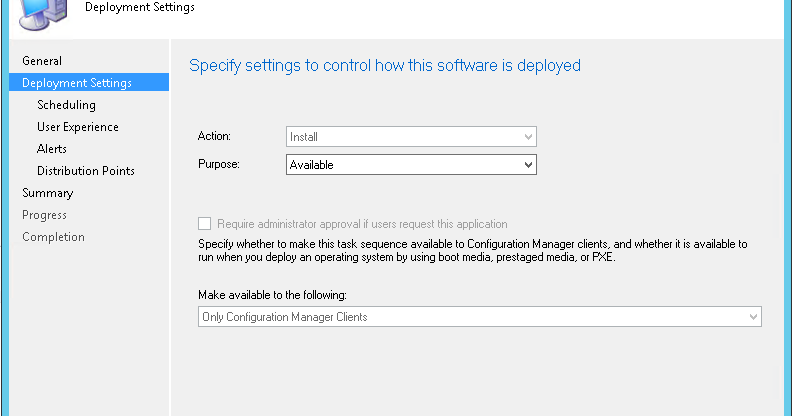Image resolution: width=792 pixels, height=416 pixels.
Task: Open the Purpose dropdown set to Available
Action: click(411, 165)
